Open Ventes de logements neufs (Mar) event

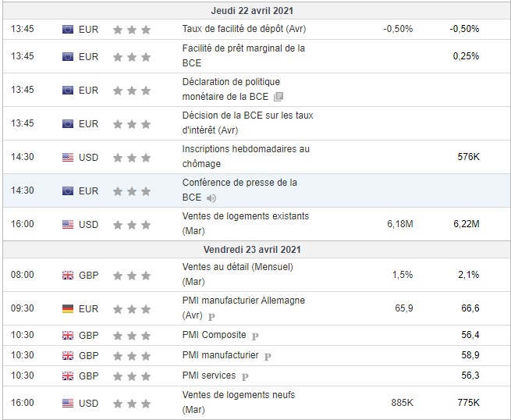tap(238, 403)
